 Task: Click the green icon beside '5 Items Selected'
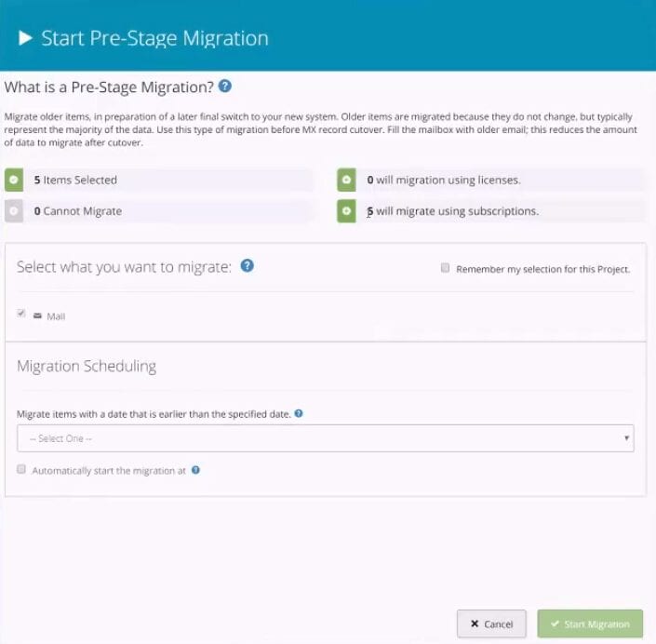pos(14,180)
